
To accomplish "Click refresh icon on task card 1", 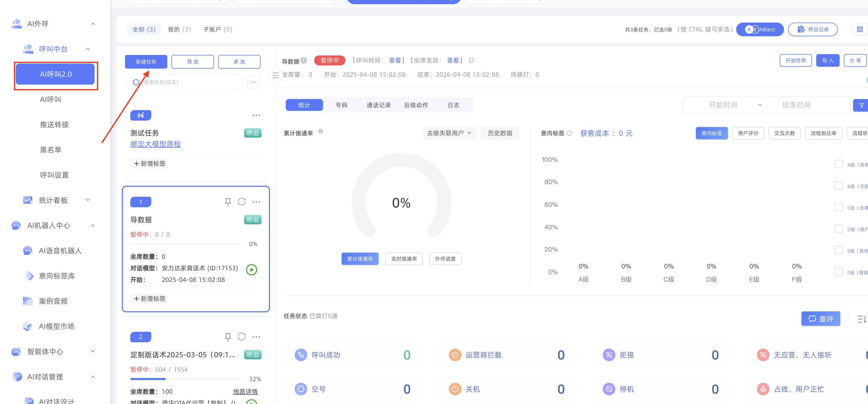I will click(x=242, y=202).
